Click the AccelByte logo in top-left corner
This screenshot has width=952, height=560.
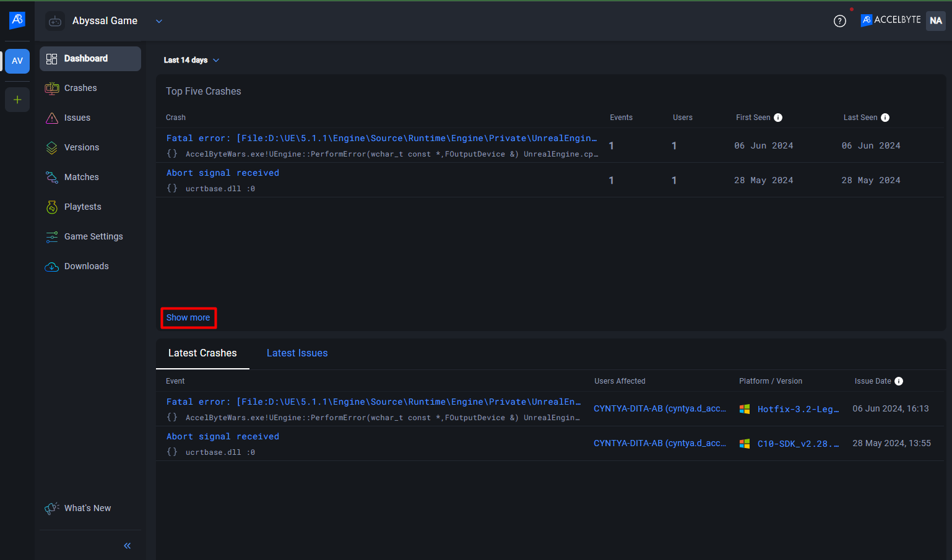pyautogui.click(x=17, y=20)
